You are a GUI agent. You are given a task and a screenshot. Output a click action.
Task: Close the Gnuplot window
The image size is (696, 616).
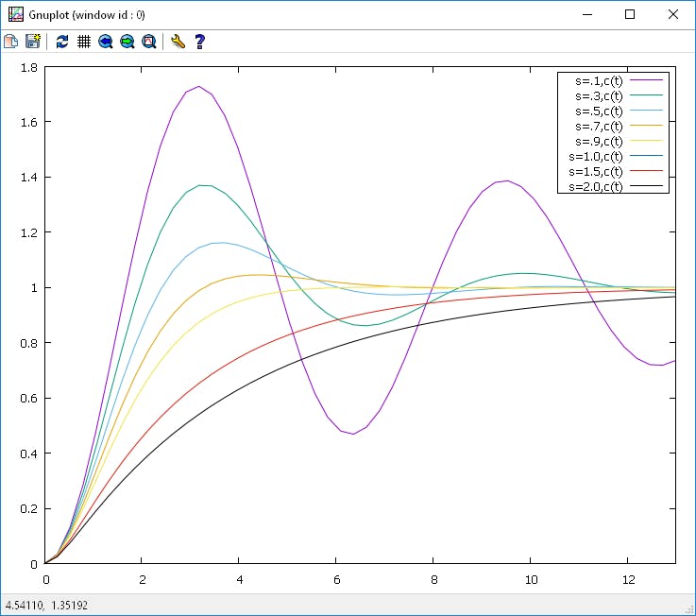click(673, 14)
